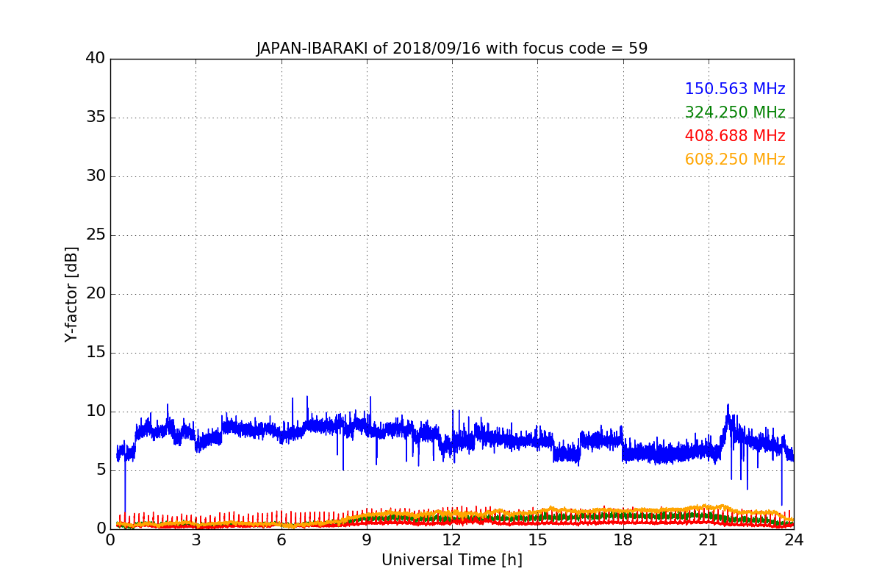The height and width of the screenshot is (588, 882).
Task: Click x-axis tick label 9
Action: click(x=367, y=540)
